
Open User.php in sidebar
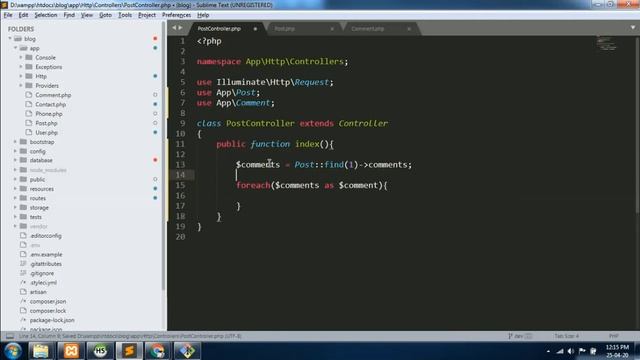point(47,133)
